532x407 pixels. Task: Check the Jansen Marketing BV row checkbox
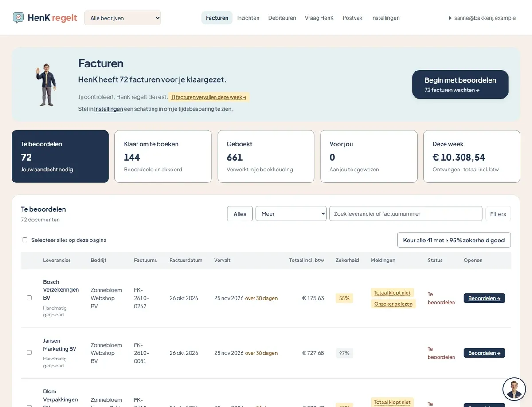pyautogui.click(x=29, y=352)
